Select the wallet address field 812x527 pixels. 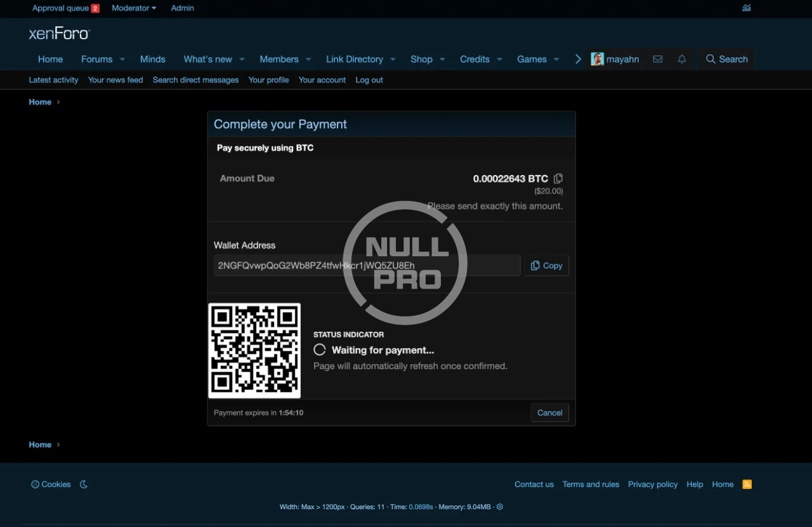(367, 266)
